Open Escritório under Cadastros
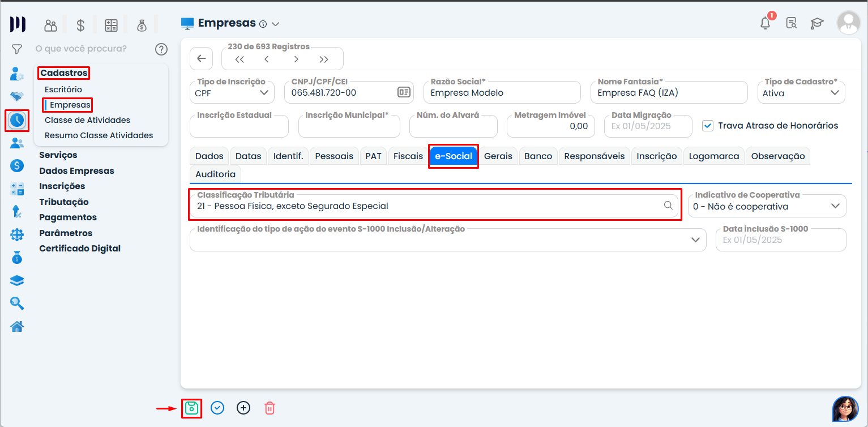The image size is (868, 427). [x=63, y=89]
